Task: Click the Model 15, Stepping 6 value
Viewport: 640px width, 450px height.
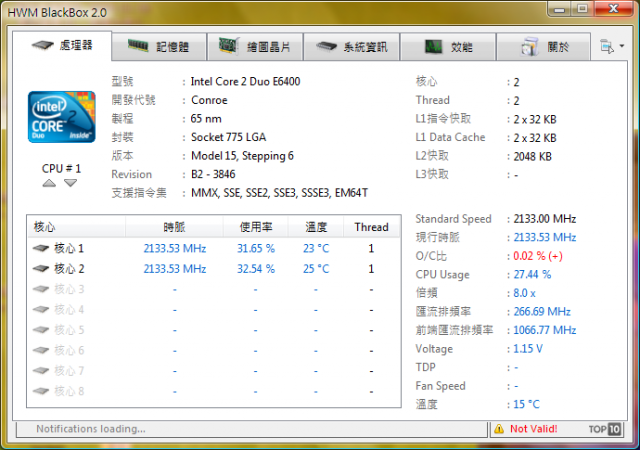Action: (x=242, y=156)
